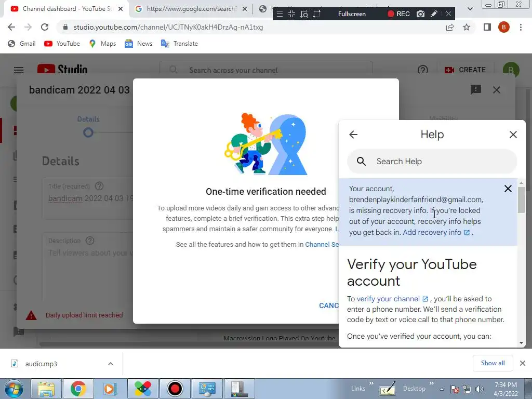Open the Add recovery info link

[x=436, y=232]
